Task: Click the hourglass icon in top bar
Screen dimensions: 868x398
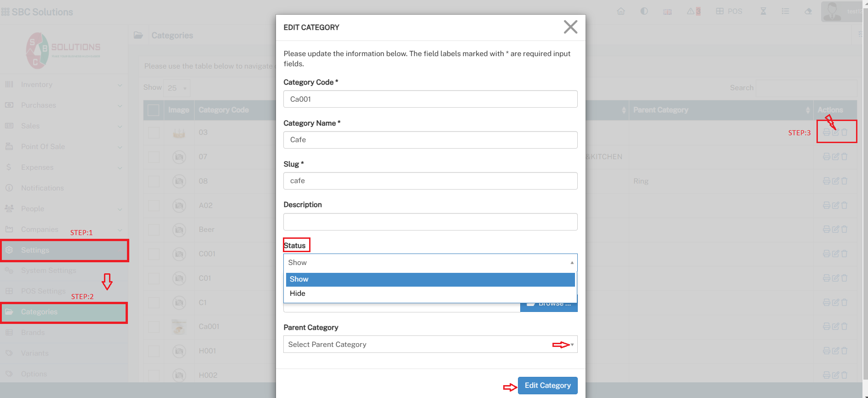Action: tap(763, 12)
